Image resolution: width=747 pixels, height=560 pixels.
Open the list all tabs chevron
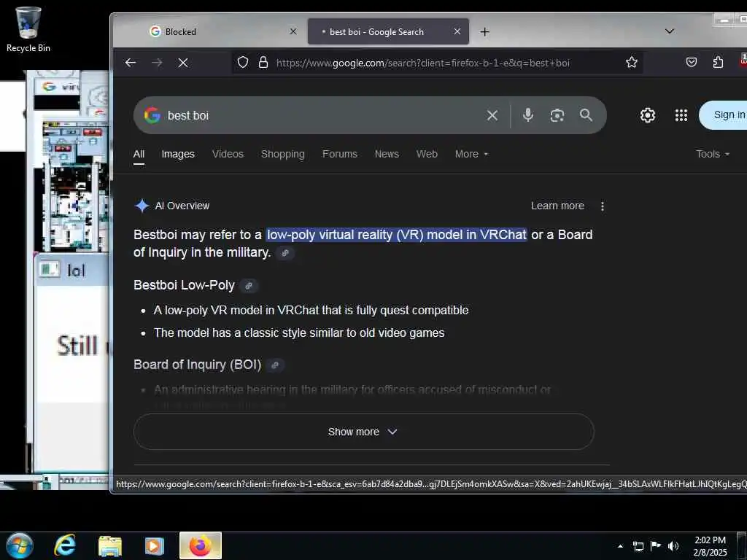[670, 31]
